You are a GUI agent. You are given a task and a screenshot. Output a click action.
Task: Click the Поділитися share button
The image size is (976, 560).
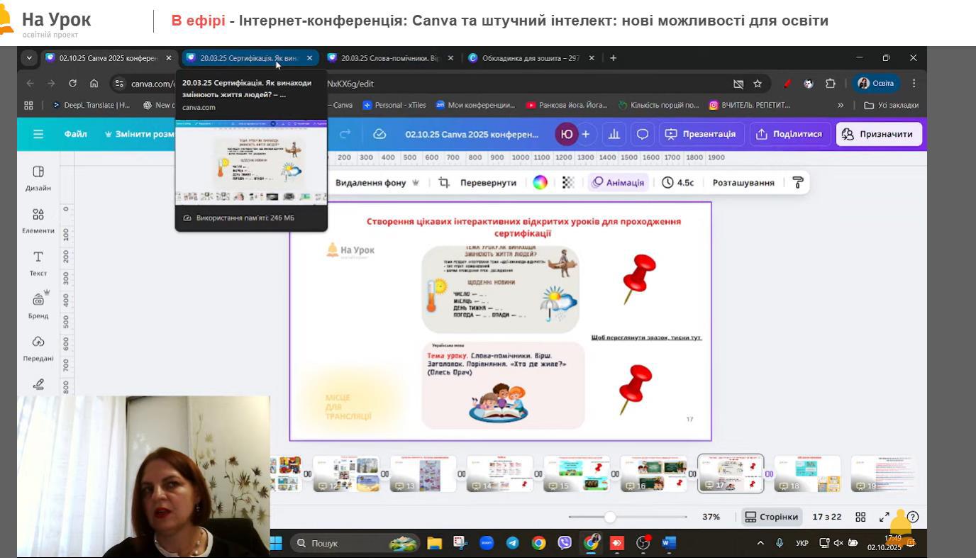coord(789,134)
